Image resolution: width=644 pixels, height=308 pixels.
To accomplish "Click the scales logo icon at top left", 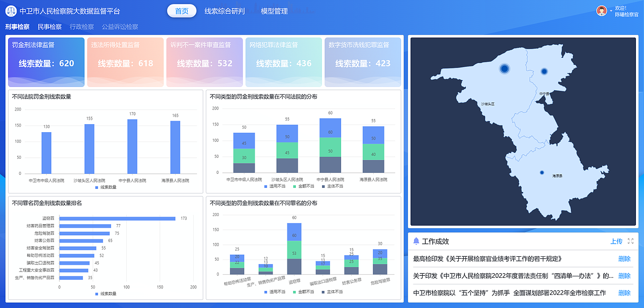I will pyautogui.click(x=11, y=10).
